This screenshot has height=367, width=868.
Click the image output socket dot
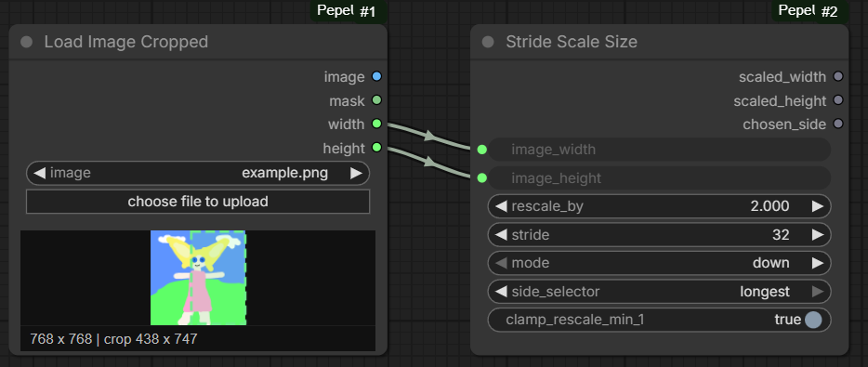click(x=377, y=76)
